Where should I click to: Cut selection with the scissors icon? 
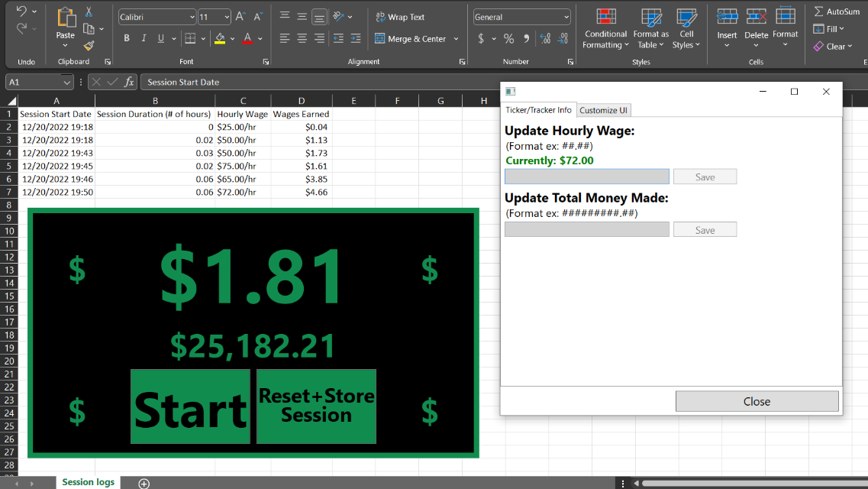[x=89, y=11]
